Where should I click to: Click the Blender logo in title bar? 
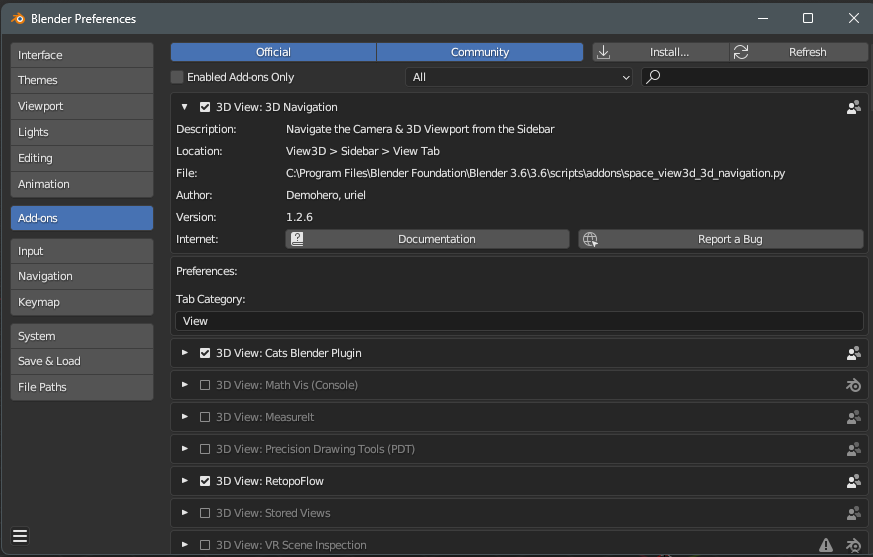(18, 18)
